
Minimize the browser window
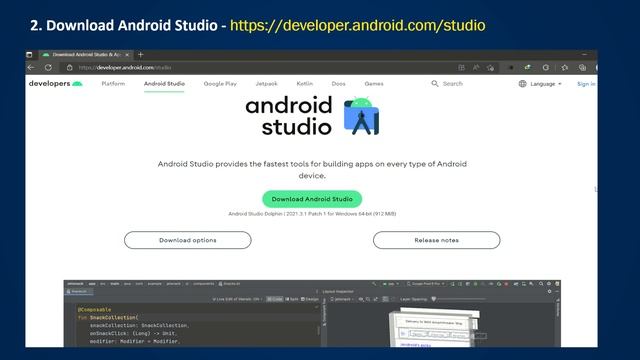[x=584, y=54]
